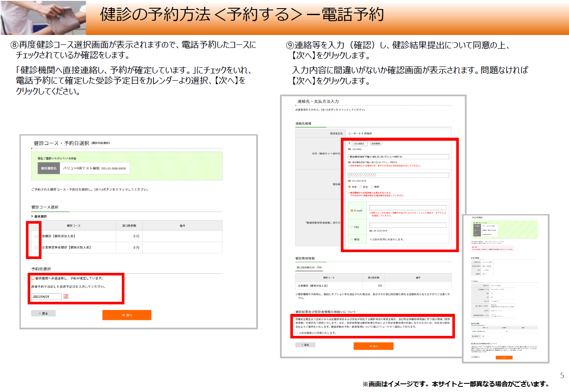This screenshot has width=569, height=392.
Task: Select the 携帯 phone type radio button
Action: (x=372, y=187)
